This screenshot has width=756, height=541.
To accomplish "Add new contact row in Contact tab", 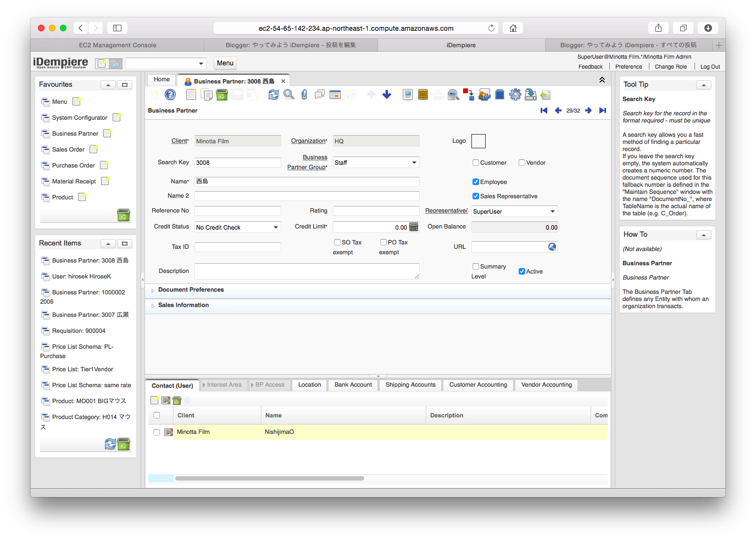I will (155, 400).
